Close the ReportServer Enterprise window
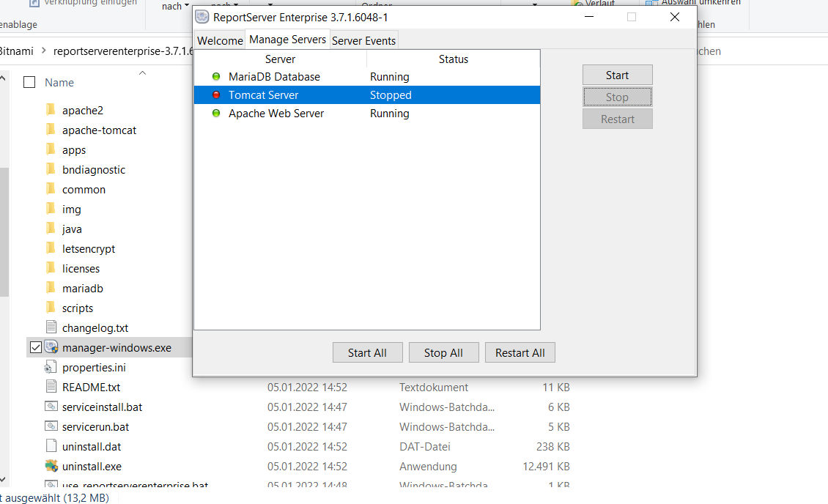The width and height of the screenshot is (828, 504). click(674, 17)
